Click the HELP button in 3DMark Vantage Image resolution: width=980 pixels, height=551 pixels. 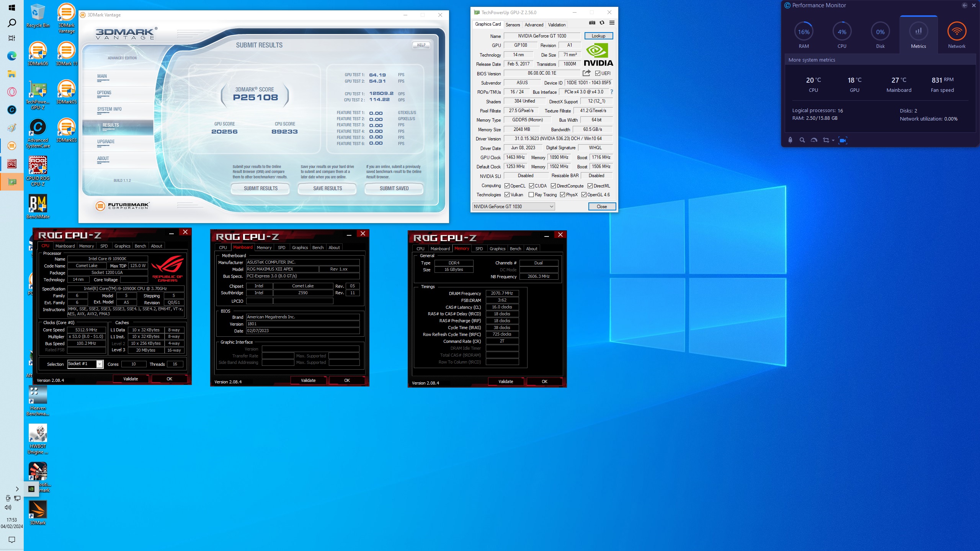click(421, 45)
